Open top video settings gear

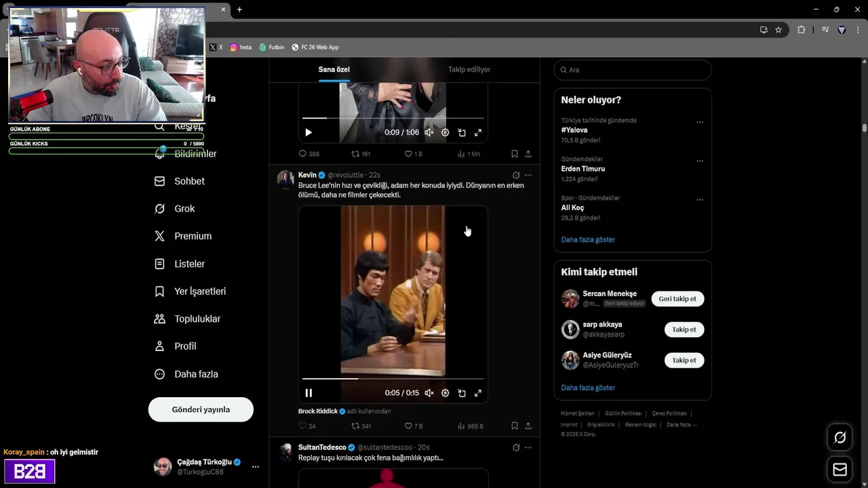coord(446,133)
